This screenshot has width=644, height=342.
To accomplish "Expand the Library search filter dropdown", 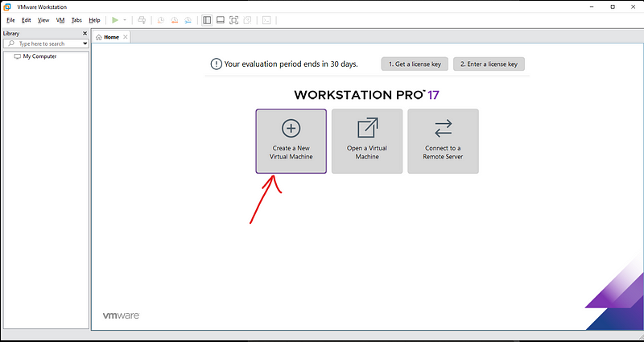I will coord(85,43).
